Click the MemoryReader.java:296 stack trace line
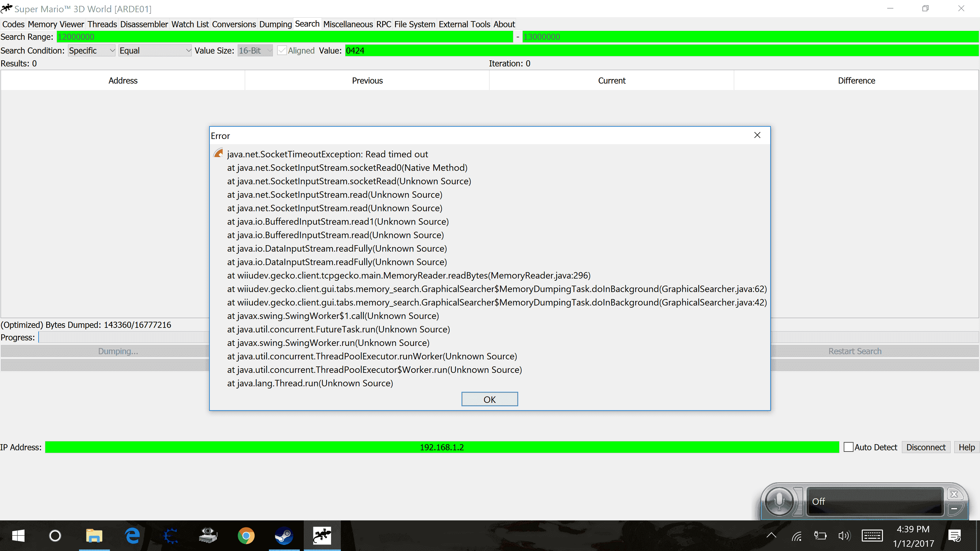Screen dimensions: 980x551 coord(409,275)
